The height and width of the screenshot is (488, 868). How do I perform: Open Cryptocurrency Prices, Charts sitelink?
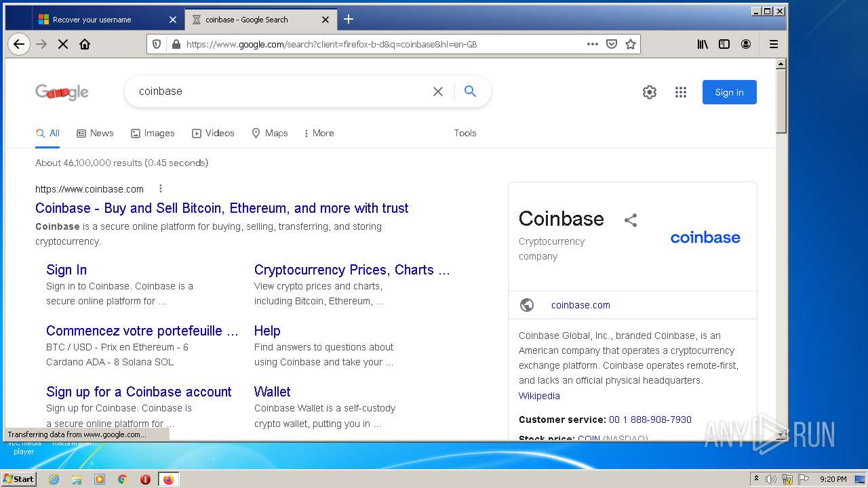[x=352, y=270]
